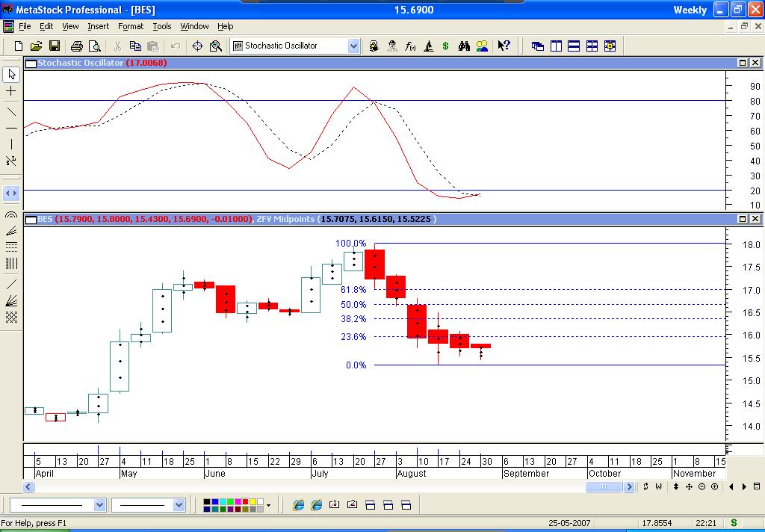Expand the second line weight dropdown

pyautogui.click(x=179, y=505)
